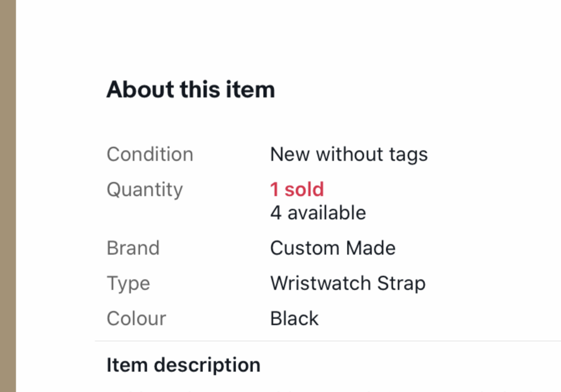The width and height of the screenshot is (561, 392).
Task: Click the Type field label
Action: point(128,284)
